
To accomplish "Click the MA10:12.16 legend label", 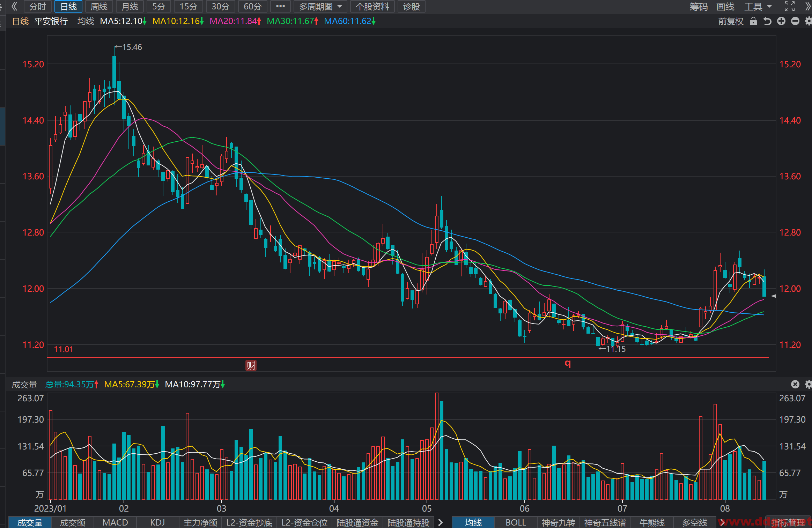I will pyautogui.click(x=178, y=21).
